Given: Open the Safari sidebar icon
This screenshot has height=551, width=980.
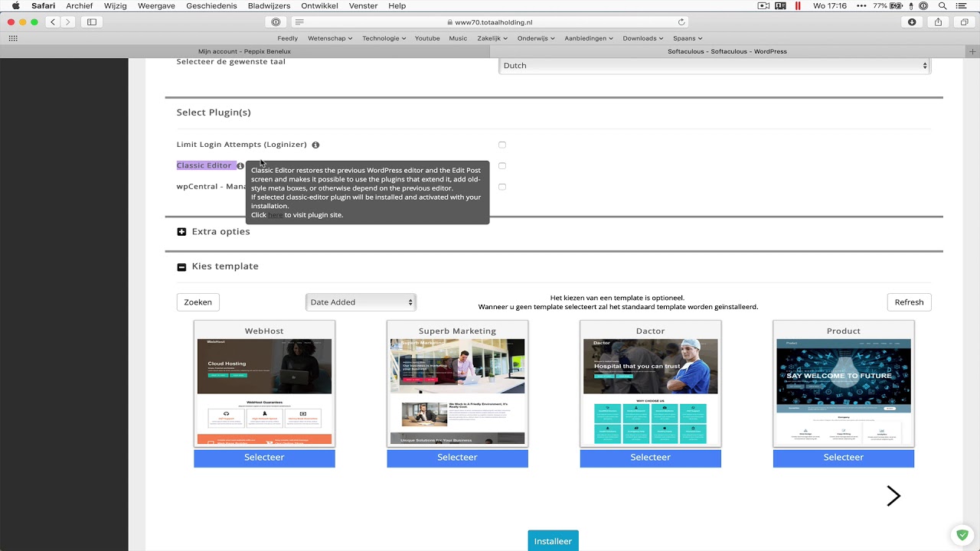Looking at the screenshot, I should click(91, 21).
